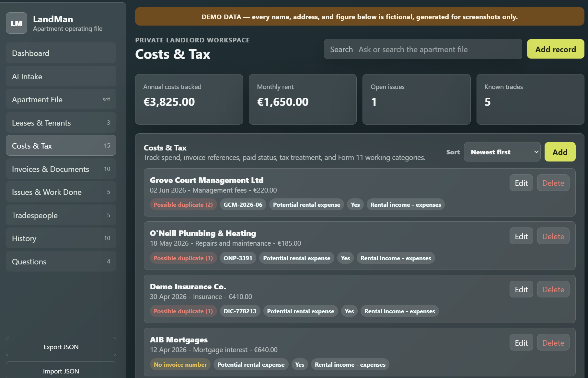Delete O'Neill Plumbing & Heating entry

pyautogui.click(x=553, y=236)
